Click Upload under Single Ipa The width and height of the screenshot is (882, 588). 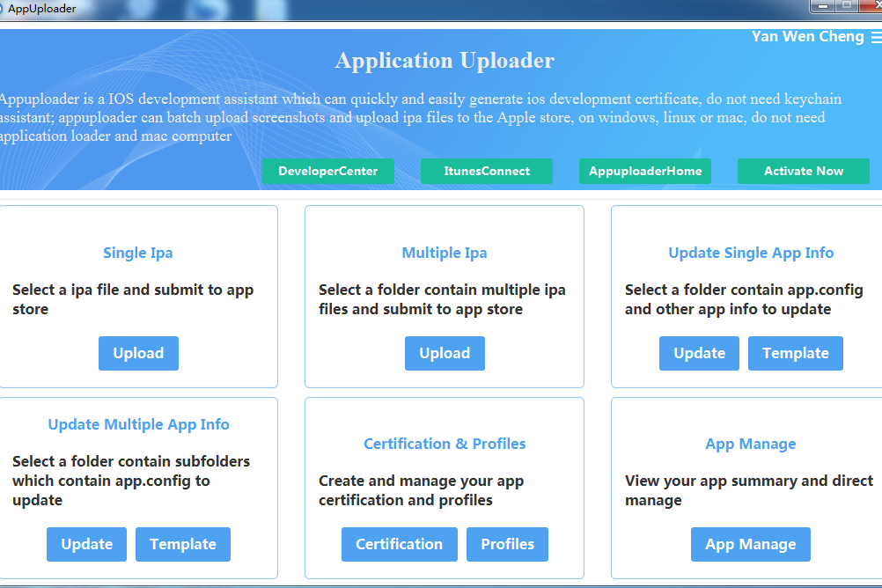(x=138, y=353)
